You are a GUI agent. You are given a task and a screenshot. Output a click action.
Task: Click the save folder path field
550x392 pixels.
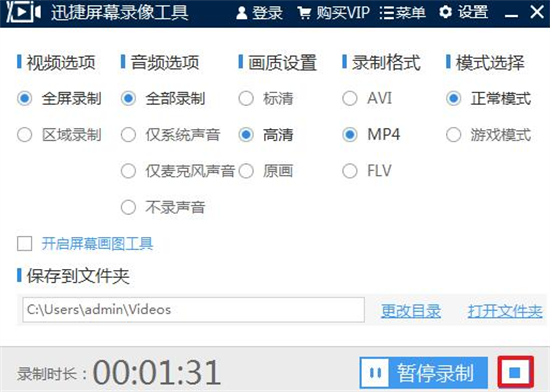click(194, 310)
